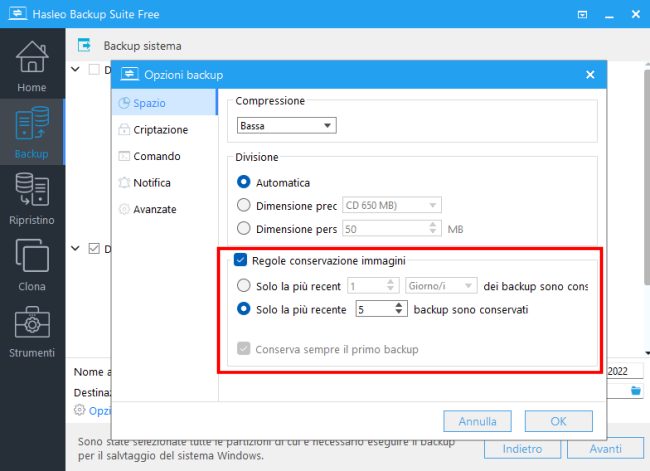This screenshot has height=471, width=650.
Task: Click the Opzioni gear icon
Action: pyautogui.click(x=79, y=410)
